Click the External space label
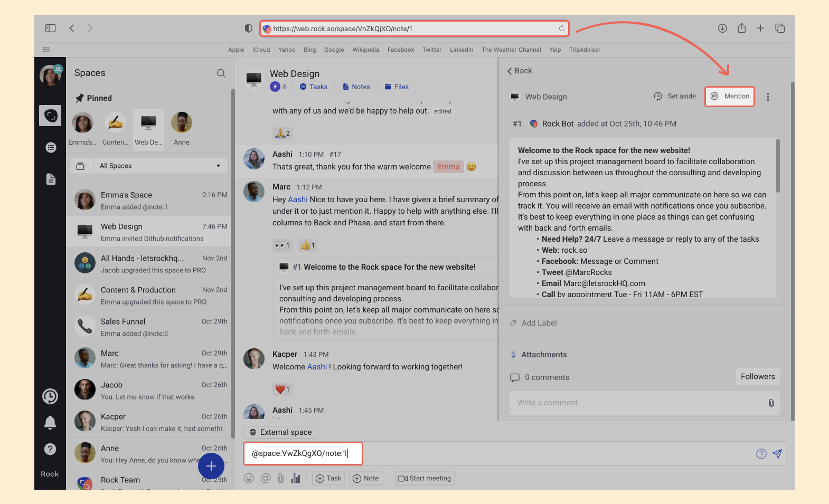The height and width of the screenshot is (504, 829). 280,432
